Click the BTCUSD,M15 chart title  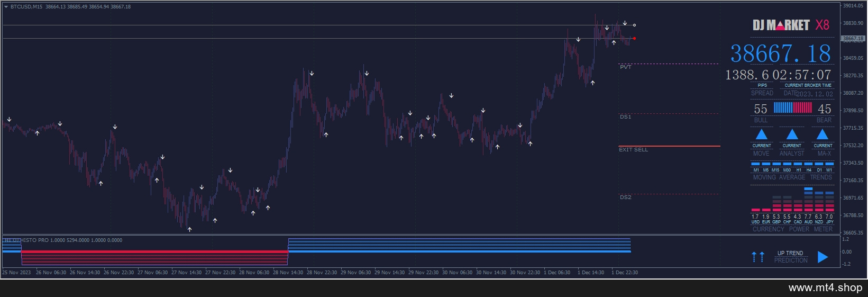26,7
